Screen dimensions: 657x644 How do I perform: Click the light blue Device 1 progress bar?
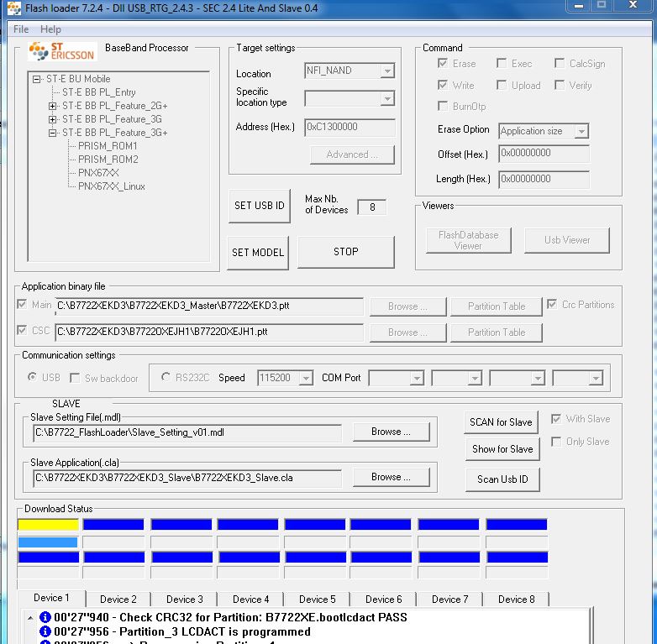pyautogui.click(x=48, y=542)
